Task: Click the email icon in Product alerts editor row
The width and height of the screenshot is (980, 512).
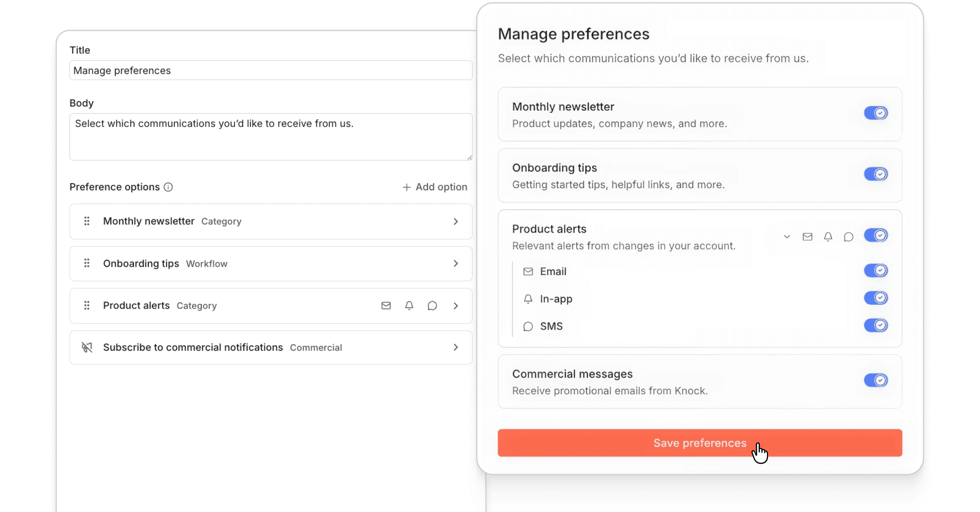Action: coord(386,306)
